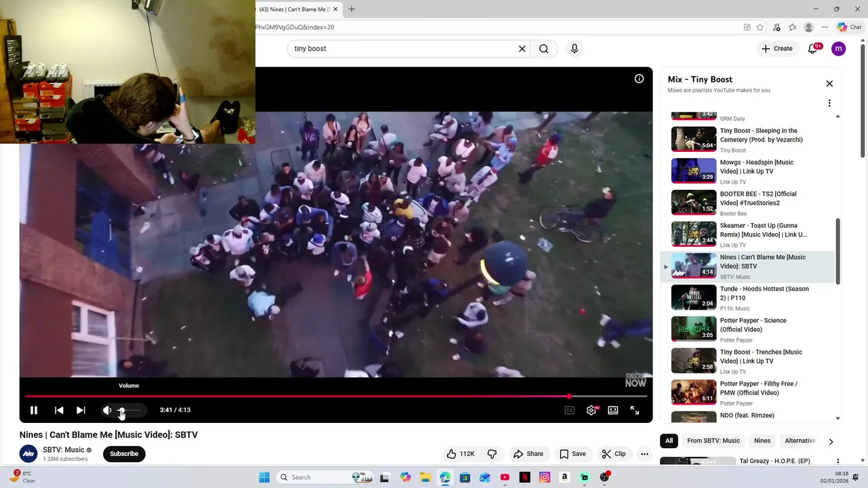Go to the previous video in the mix
868x488 pixels.
pos(59,410)
